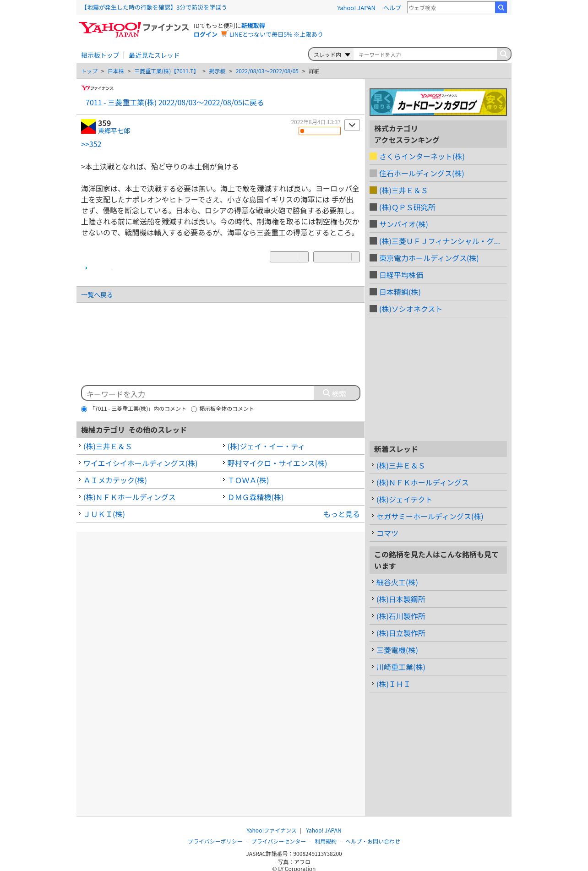
Task: Open ＡＩメカテック(株) thread link
Action: [x=115, y=480]
